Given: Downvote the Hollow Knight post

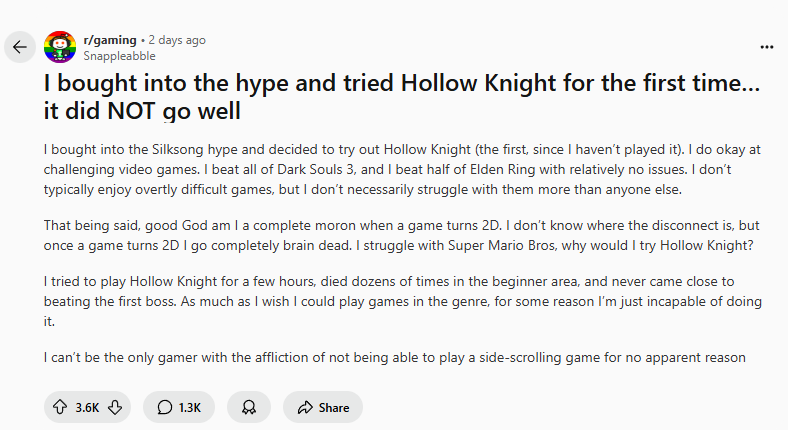Looking at the screenshot, I should 115,407.
